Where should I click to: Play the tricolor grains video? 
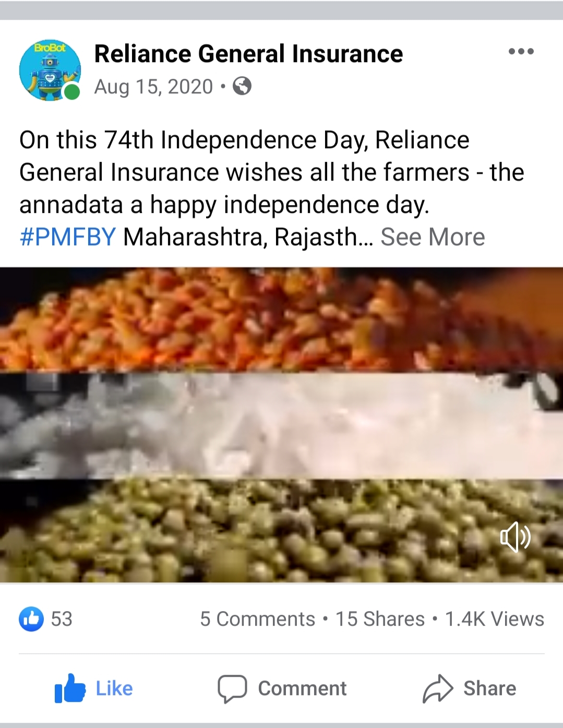281,425
